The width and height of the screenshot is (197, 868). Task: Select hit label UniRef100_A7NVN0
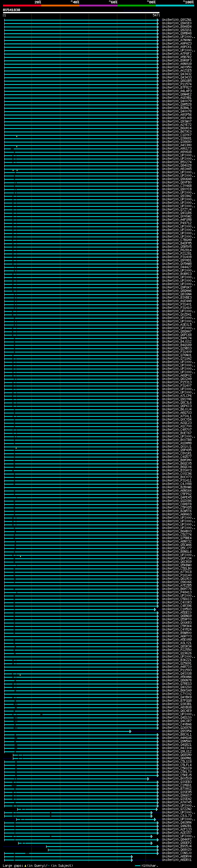pos(176,40)
